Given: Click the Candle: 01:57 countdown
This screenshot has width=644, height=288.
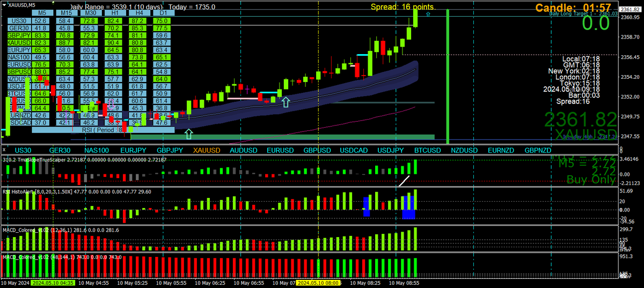Looking at the screenshot, I should pos(574,8).
